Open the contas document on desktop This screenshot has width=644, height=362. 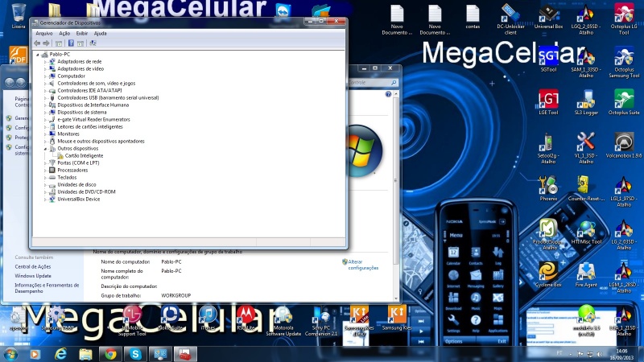(473, 17)
